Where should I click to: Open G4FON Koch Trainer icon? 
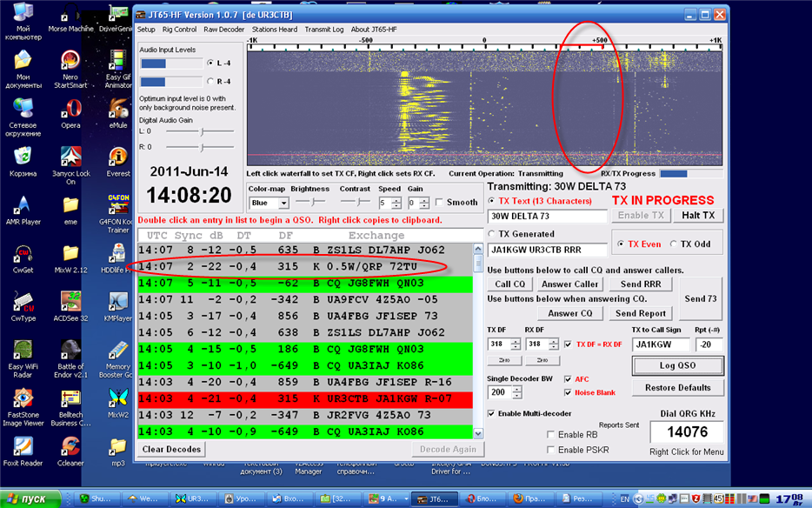[x=118, y=213]
